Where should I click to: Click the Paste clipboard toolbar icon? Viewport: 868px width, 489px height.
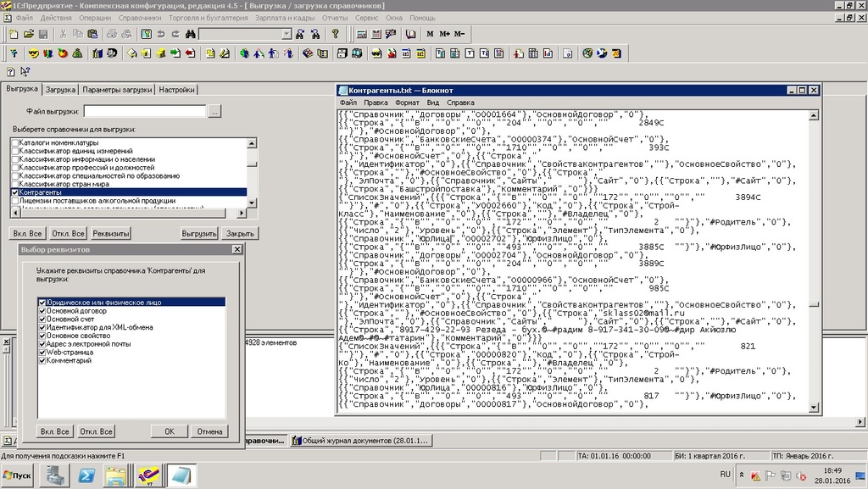point(92,34)
